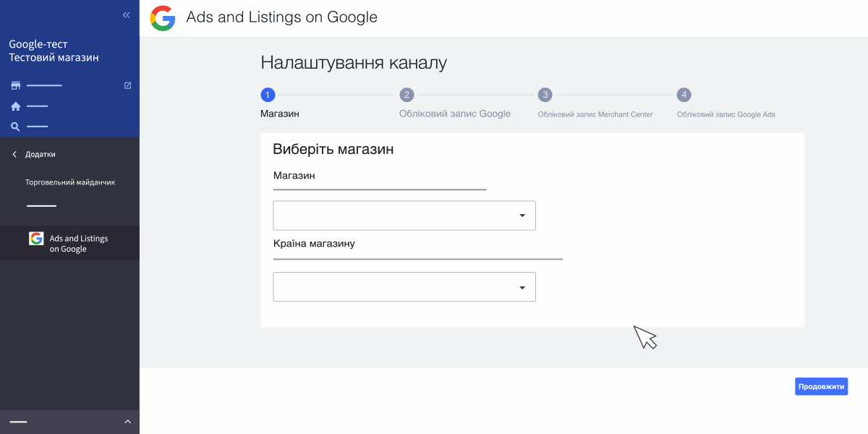
Task: Click the Країна магазину label
Action: click(x=314, y=243)
